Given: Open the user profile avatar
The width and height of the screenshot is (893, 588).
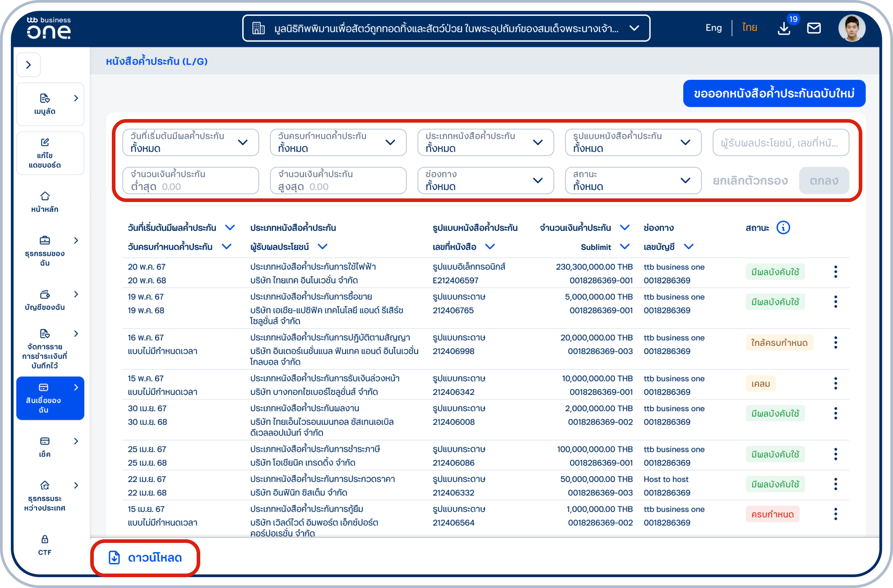Looking at the screenshot, I should 852,28.
